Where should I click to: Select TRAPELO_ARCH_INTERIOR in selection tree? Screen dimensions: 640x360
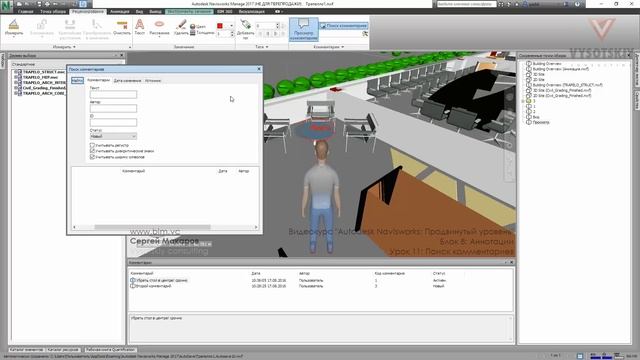44,82
